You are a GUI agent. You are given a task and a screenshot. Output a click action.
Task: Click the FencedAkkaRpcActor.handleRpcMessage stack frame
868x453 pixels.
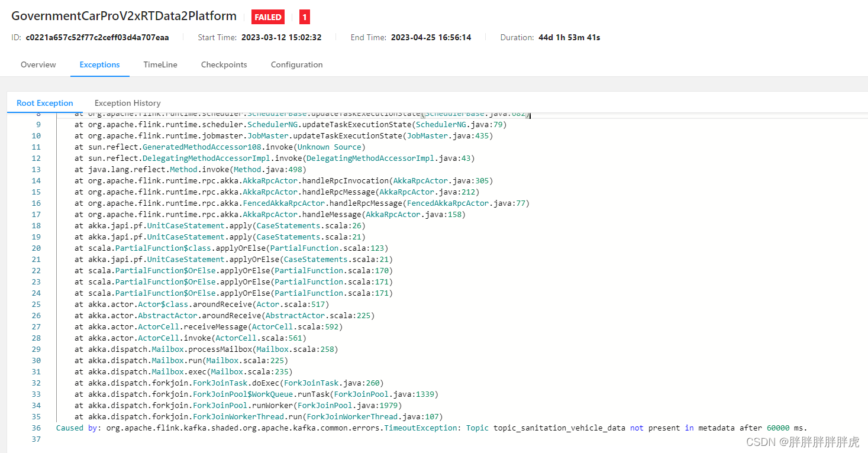pos(302,203)
